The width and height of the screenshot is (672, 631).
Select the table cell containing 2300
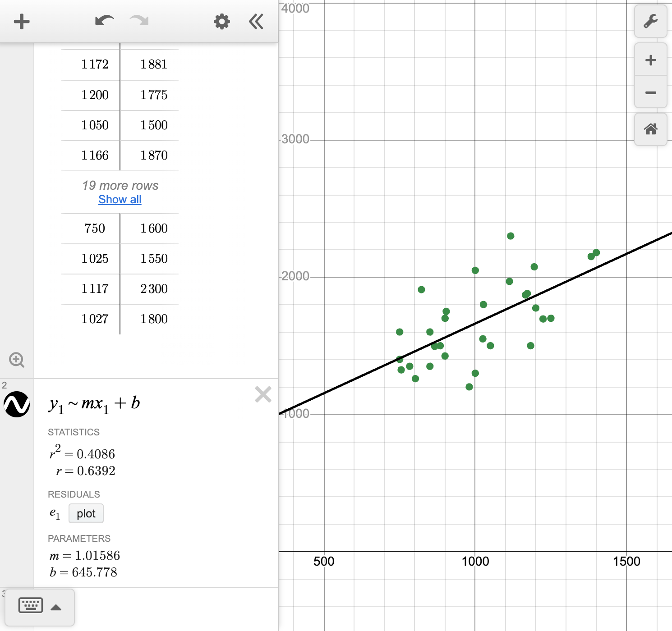(153, 289)
